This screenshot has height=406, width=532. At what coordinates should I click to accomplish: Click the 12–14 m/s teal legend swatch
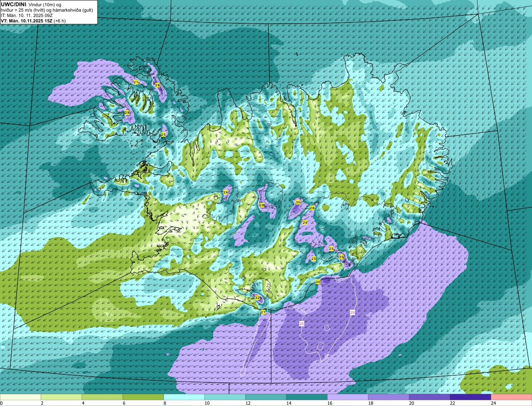click(x=266, y=397)
